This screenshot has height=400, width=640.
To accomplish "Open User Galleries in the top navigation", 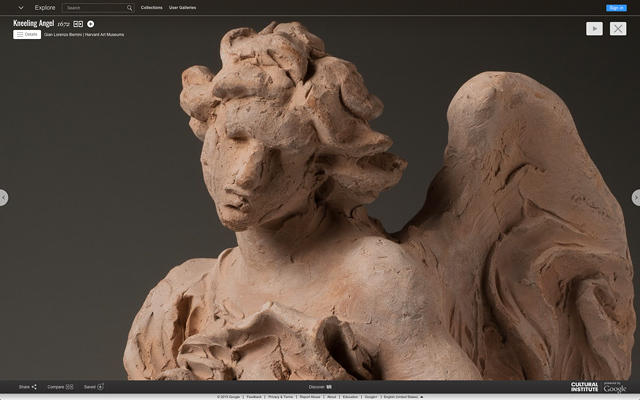I will point(182,8).
